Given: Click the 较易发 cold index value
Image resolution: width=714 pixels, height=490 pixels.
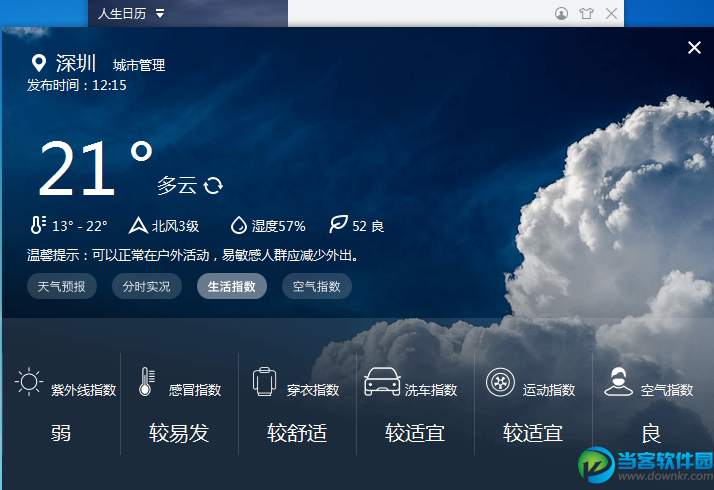Looking at the screenshot, I should [x=179, y=433].
